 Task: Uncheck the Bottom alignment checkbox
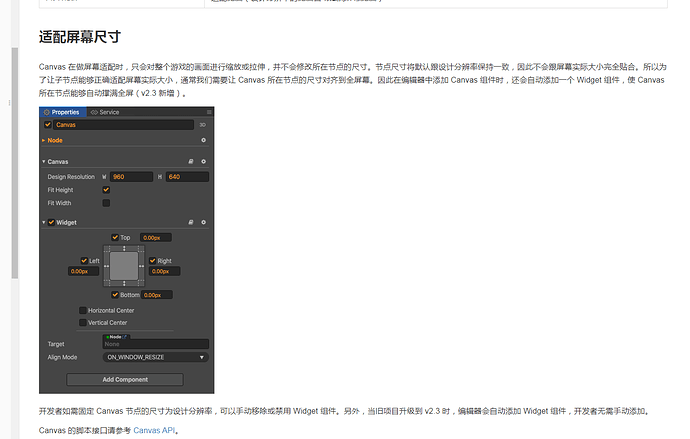pos(115,294)
